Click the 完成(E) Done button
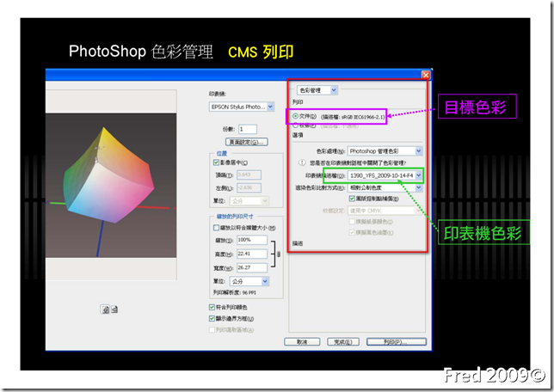This screenshot has width=554, height=392. [343, 342]
